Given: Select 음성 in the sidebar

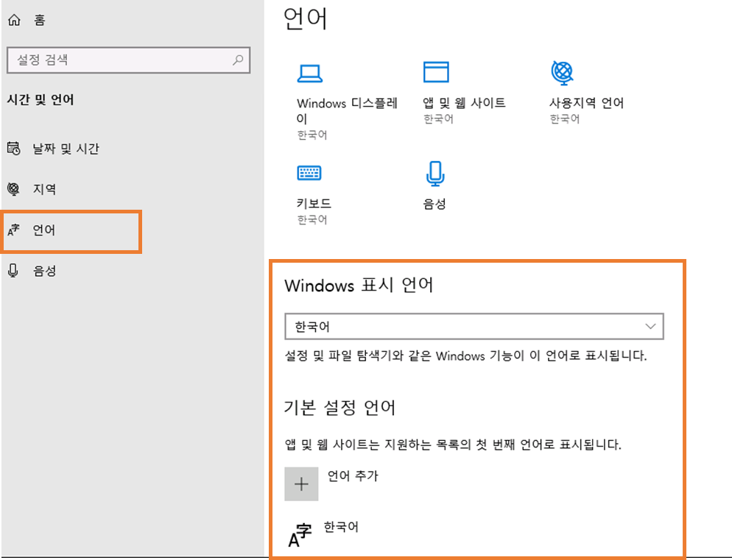Looking at the screenshot, I should pyautogui.click(x=44, y=271).
